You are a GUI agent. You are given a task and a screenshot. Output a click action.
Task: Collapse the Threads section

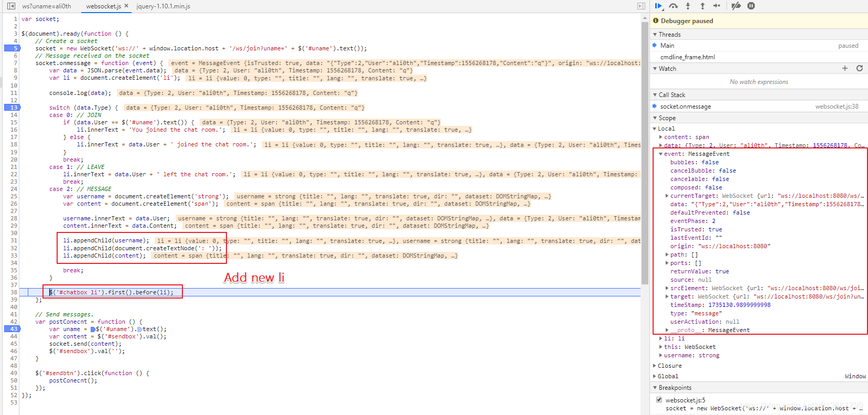click(x=655, y=35)
